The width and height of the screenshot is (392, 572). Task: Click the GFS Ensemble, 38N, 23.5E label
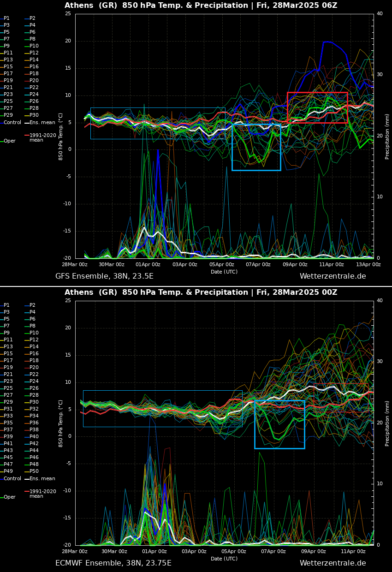(104, 276)
